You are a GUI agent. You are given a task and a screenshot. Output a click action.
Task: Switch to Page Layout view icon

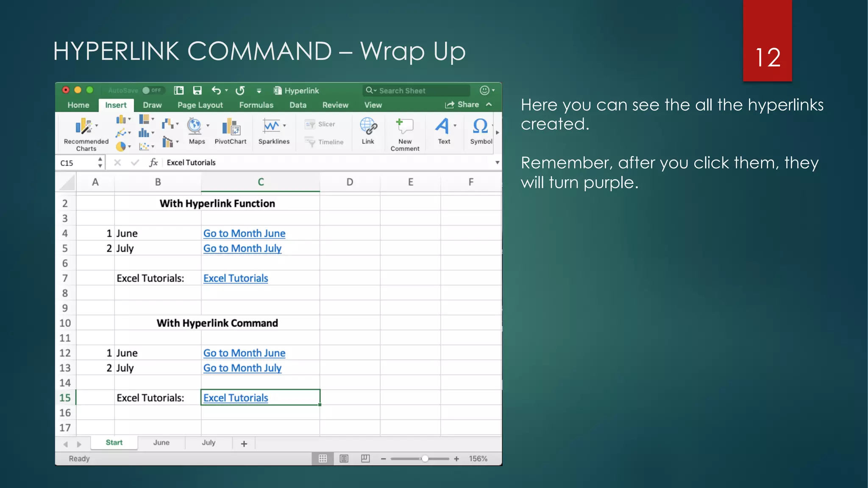point(344,459)
